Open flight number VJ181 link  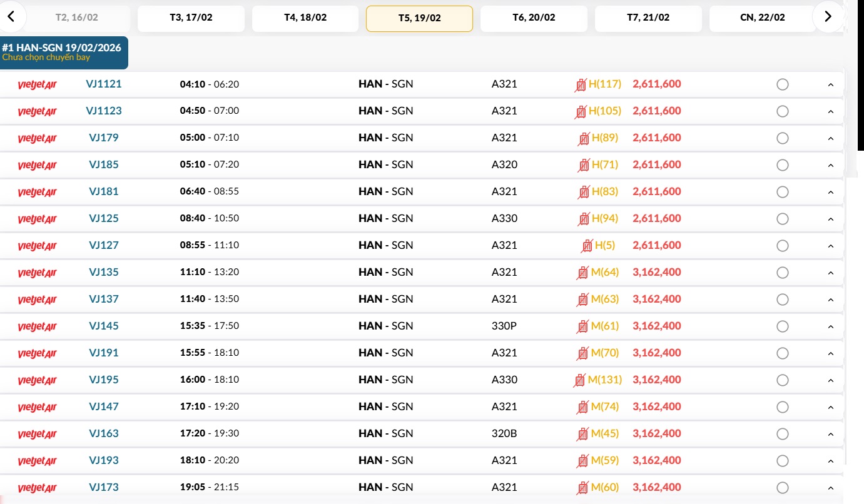tap(104, 192)
